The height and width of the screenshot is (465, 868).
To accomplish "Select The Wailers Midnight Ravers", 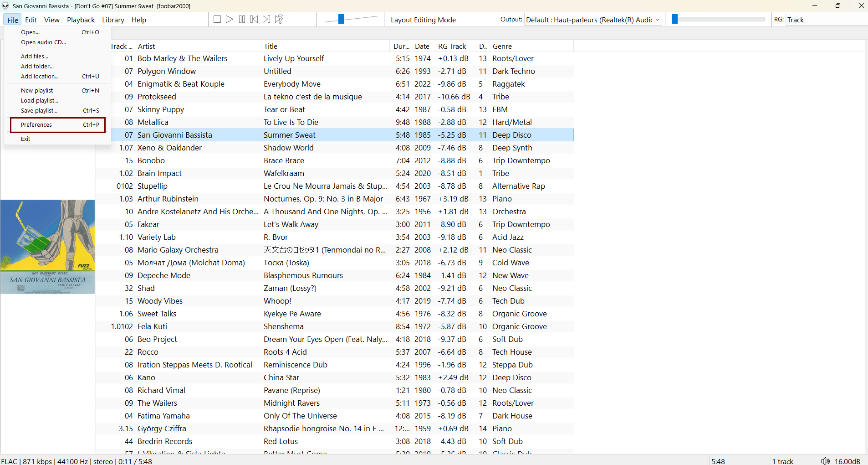I will (334, 403).
